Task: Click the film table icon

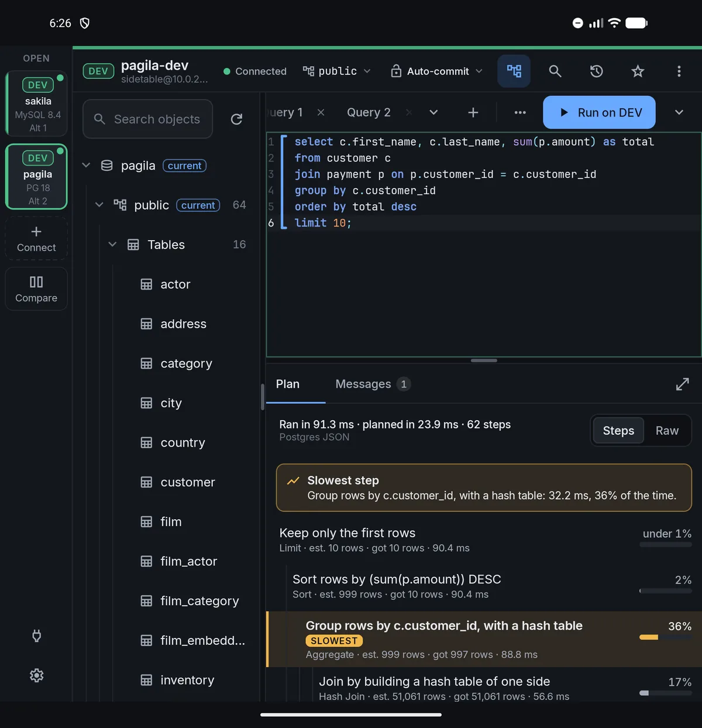Action: pos(146,521)
